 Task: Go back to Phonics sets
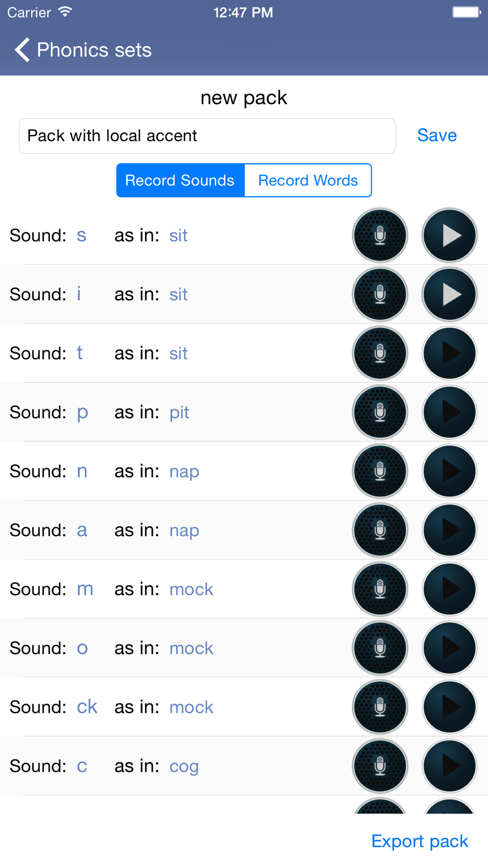point(83,50)
